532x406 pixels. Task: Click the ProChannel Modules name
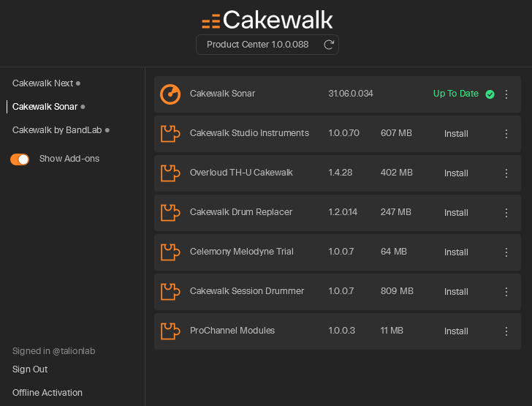coord(232,331)
